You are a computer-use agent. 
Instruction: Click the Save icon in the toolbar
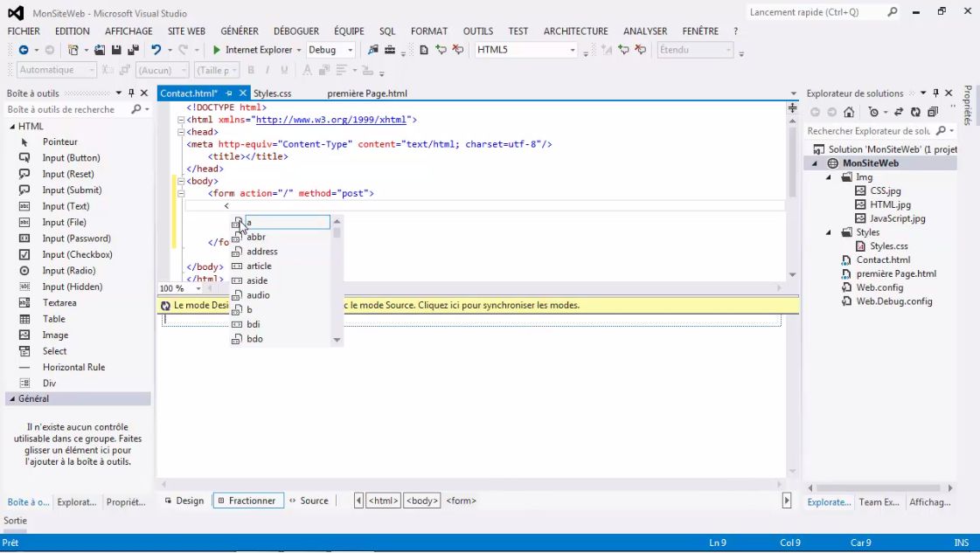117,50
